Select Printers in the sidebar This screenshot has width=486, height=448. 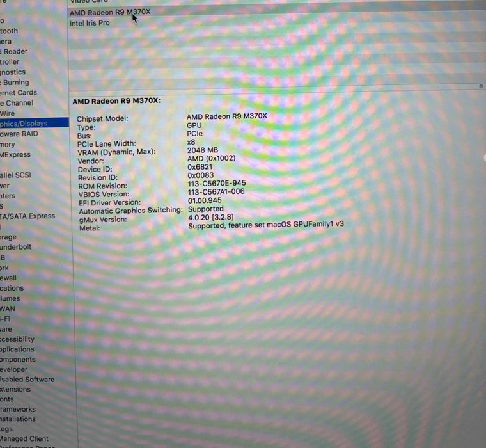(8, 196)
